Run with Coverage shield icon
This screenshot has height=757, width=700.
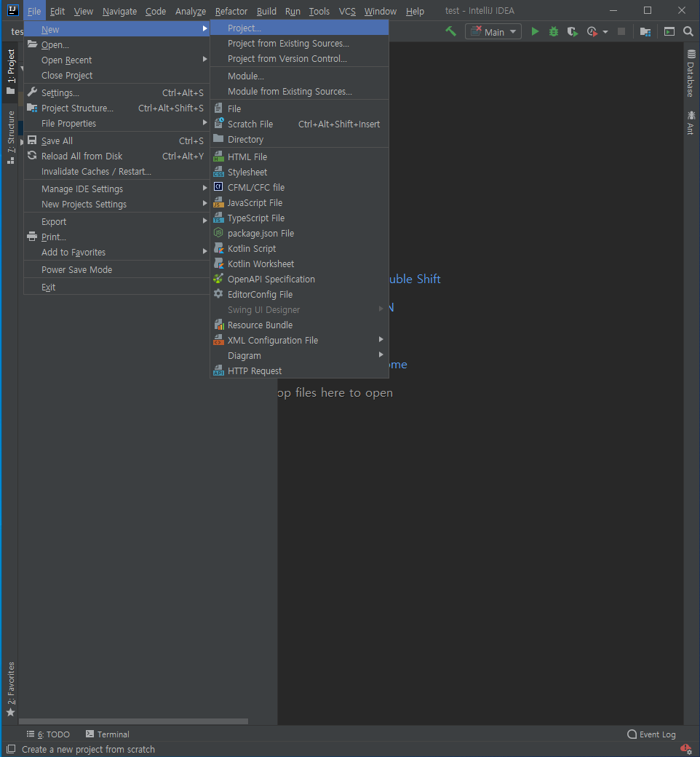573,32
